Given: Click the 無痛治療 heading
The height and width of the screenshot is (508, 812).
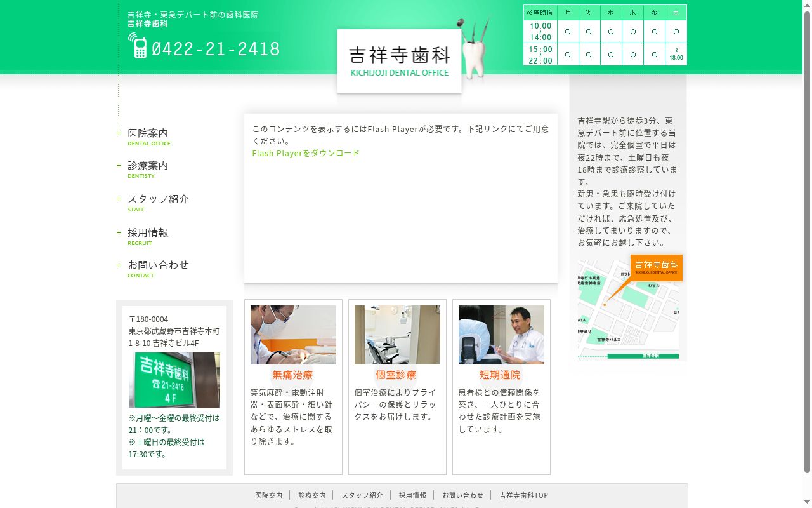Looking at the screenshot, I should click(292, 375).
